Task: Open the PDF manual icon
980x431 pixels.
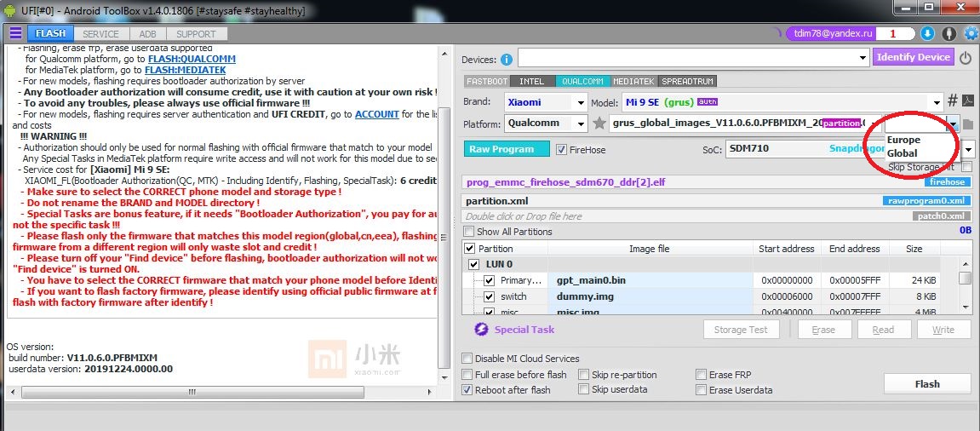Action: (x=967, y=101)
